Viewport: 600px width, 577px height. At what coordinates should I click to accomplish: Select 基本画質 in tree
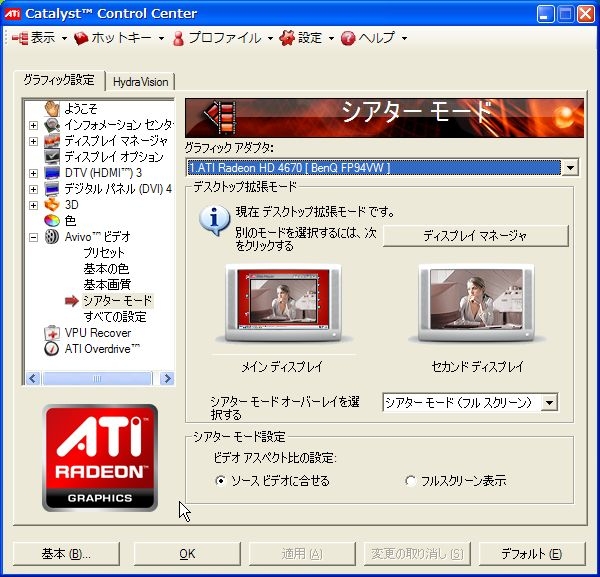coord(108,285)
